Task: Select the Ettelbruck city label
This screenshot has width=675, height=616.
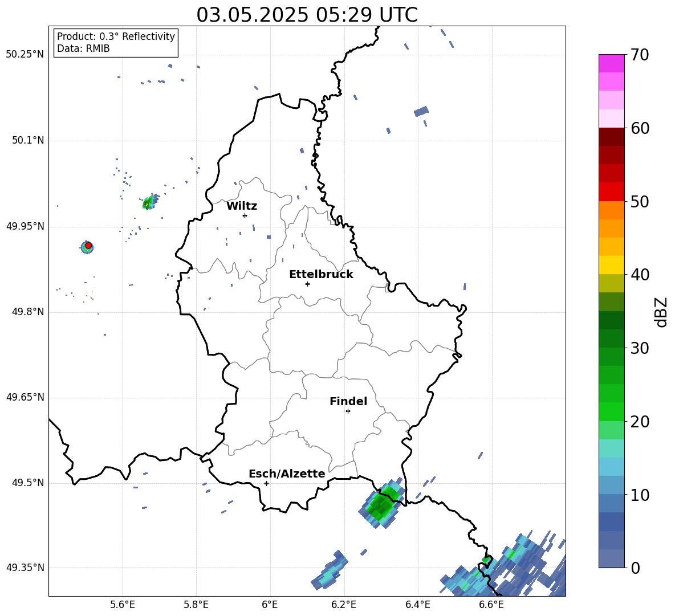Action: pos(321,275)
